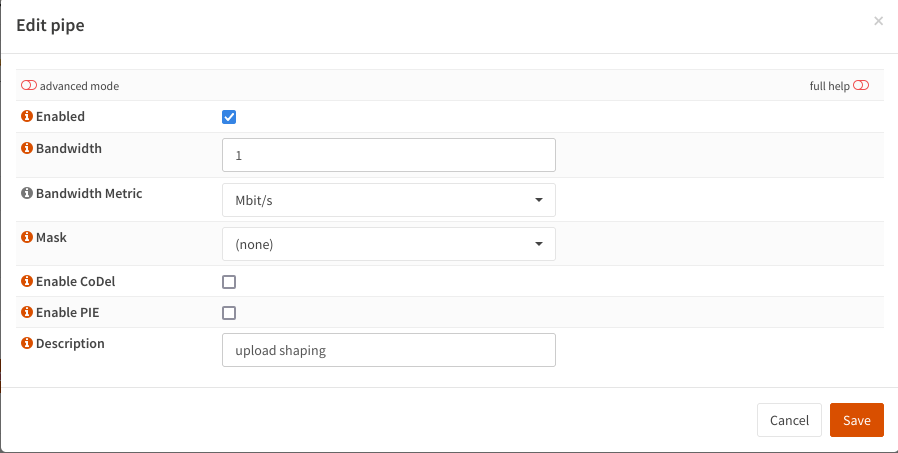Uncheck the Enabled checkbox

(229, 117)
